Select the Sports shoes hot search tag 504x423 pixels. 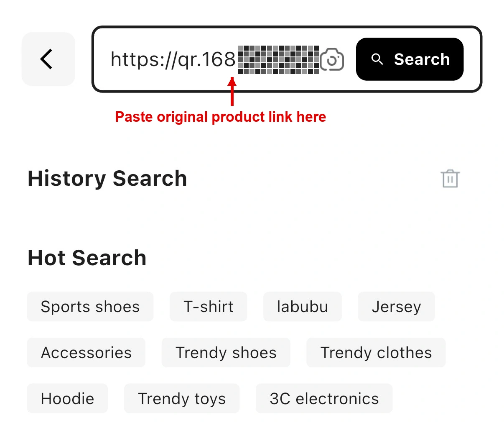tap(90, 307)
